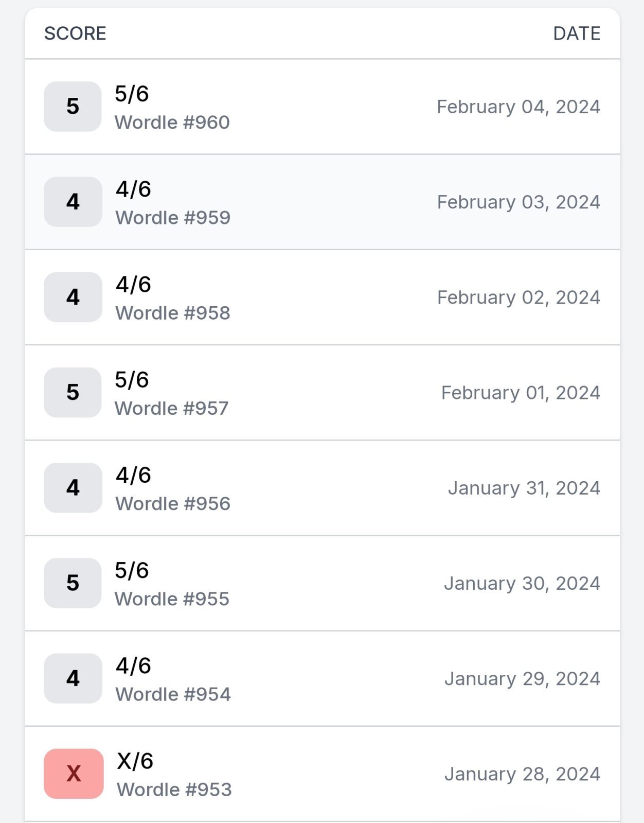Select the 4 badge beside Wordle #959
The image size is (644, 823).
73,202
